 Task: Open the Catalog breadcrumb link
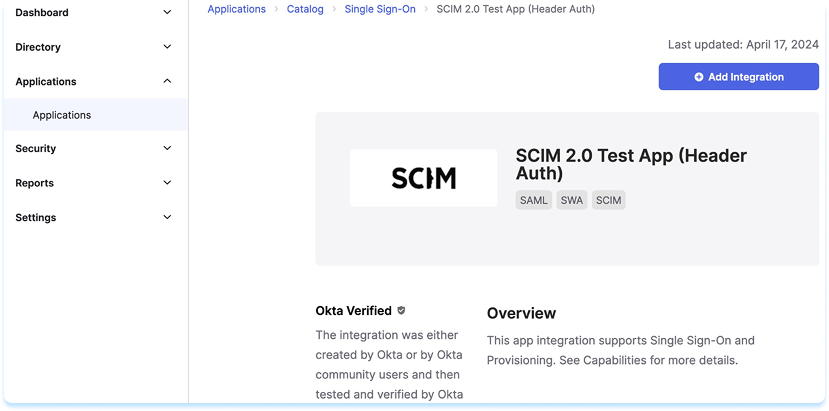click(x=305, y=9)
